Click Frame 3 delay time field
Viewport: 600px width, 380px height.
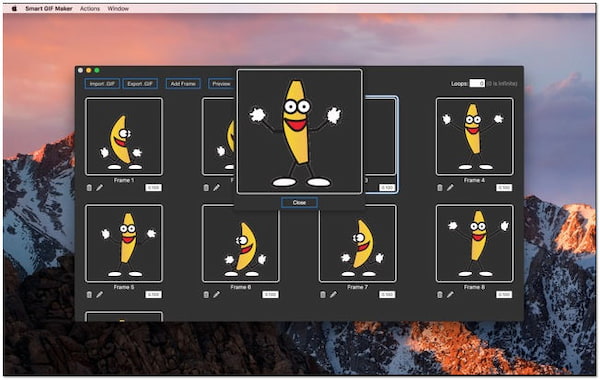click(x=387, y=188)
